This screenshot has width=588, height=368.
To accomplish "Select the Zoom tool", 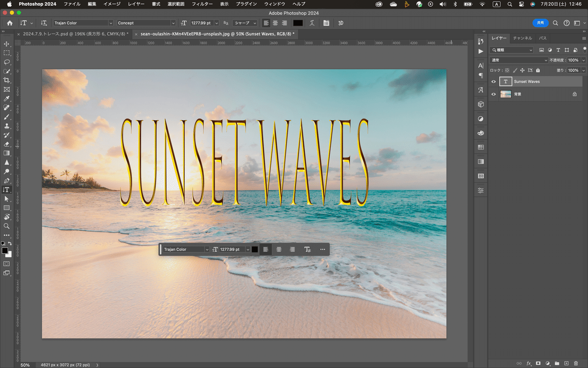I will pos(6,226).
